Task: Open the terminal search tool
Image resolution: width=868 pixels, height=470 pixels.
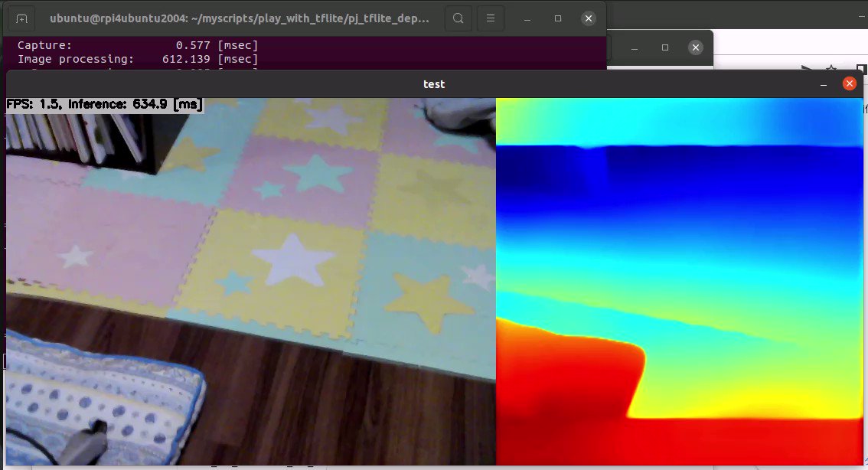Action: [458, 18]
